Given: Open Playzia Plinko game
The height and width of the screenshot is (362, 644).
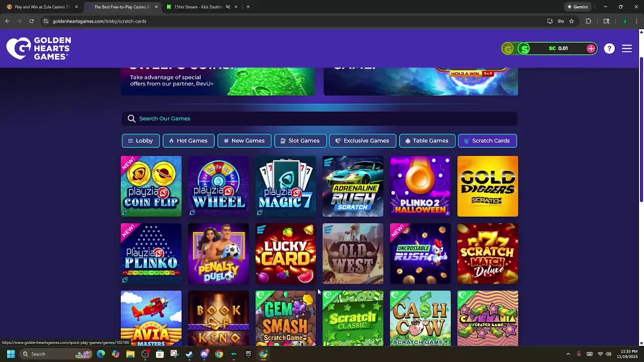Looking at the screenshot, I should [151, 253].
